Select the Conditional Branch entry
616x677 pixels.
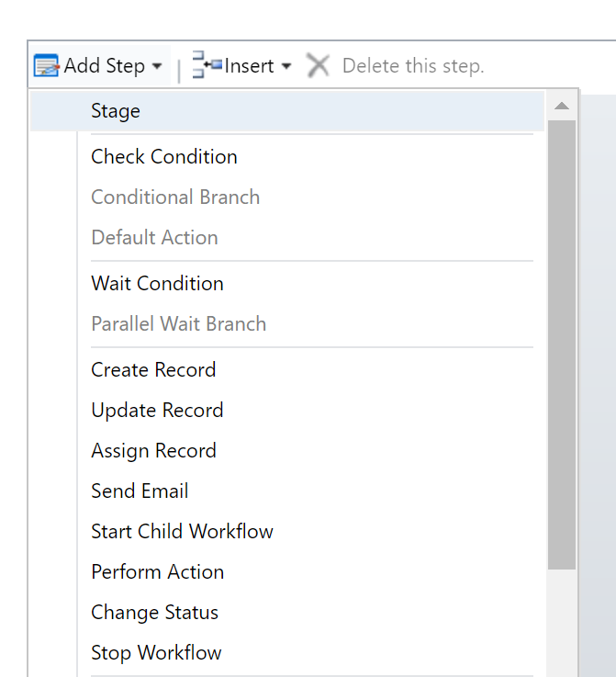[x=175, y=197]
